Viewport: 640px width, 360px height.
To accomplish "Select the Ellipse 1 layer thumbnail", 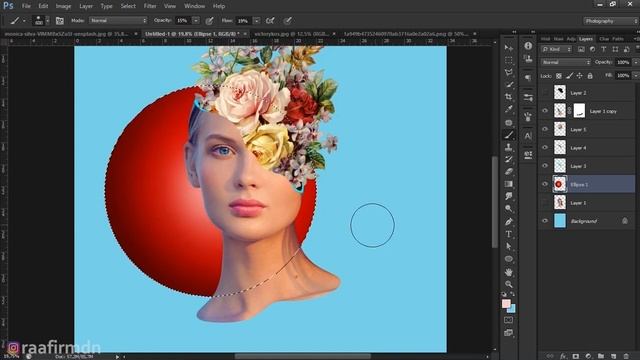I will tap(560, 184).
